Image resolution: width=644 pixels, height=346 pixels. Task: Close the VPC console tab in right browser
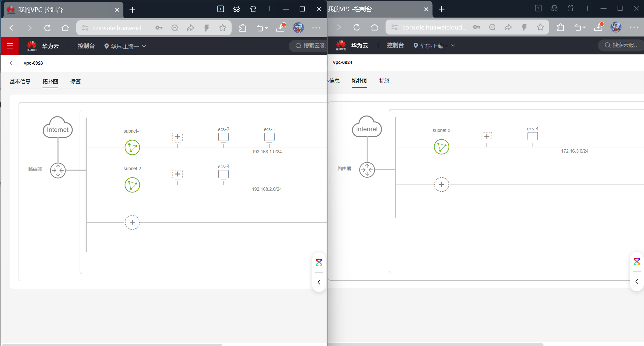(x=426, y=9)
